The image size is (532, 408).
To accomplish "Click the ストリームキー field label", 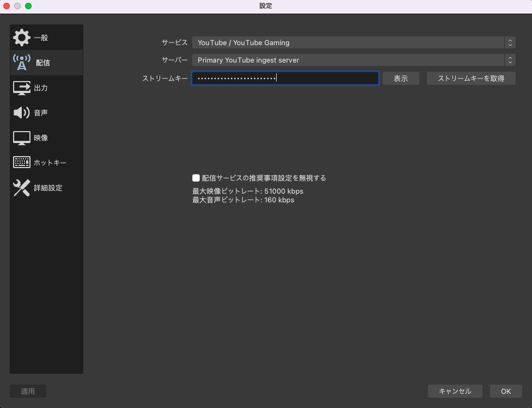I will 165,78.
